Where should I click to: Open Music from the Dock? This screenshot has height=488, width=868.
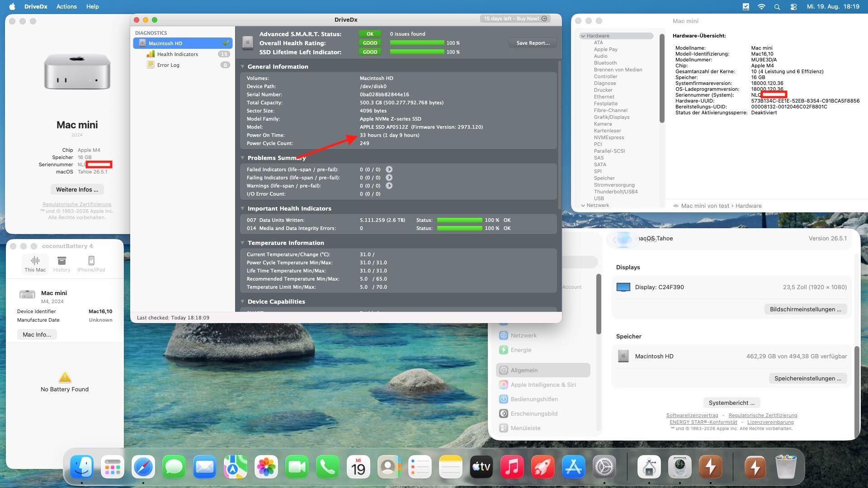pyautogui.click(x=512, y=467)
